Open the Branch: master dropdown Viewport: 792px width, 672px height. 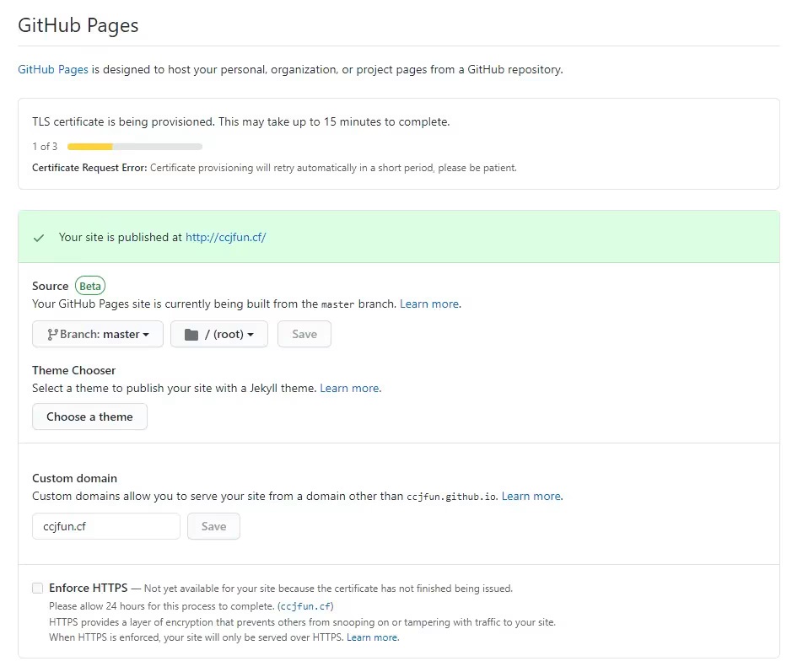click(x=98, y=335)
